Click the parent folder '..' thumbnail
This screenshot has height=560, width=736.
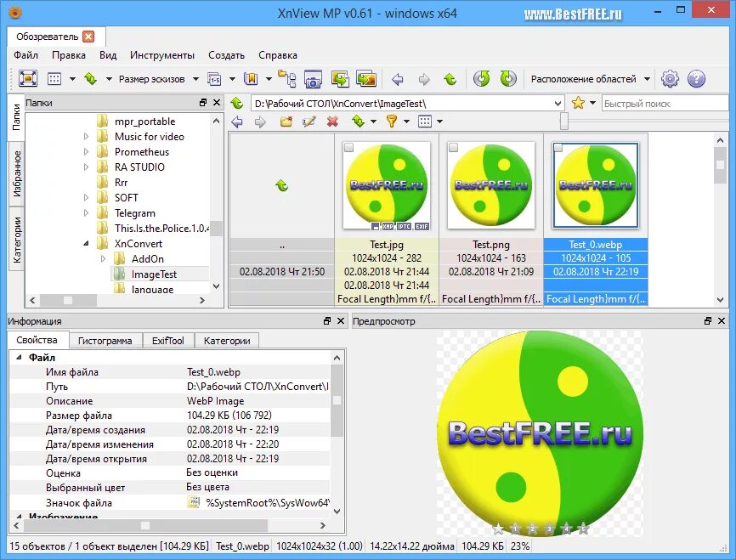281,186
